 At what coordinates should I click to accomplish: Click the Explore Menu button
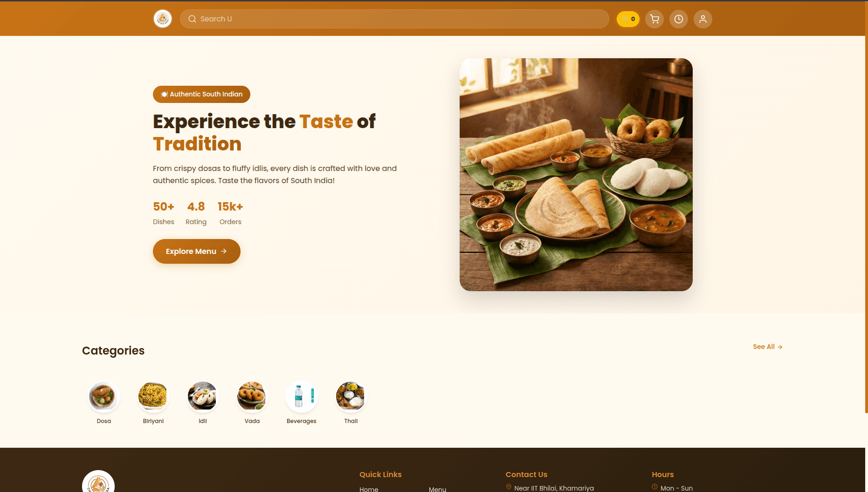tap(197, 252)
